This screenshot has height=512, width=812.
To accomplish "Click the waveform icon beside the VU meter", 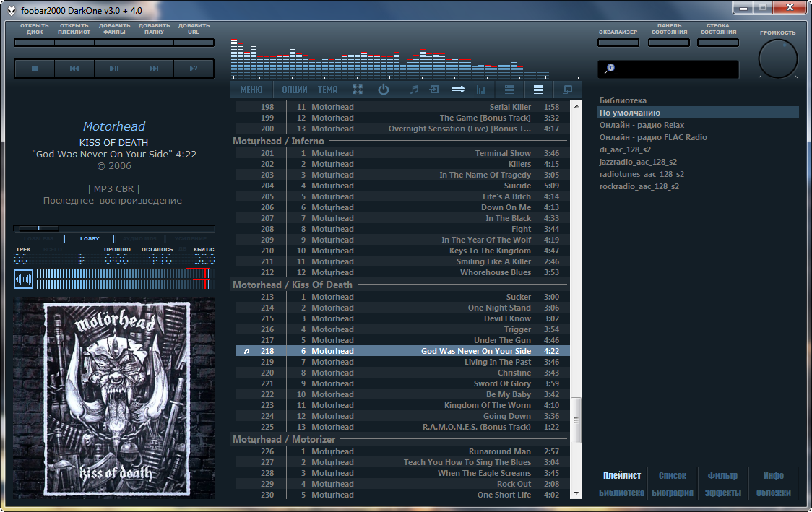I will pos(23,279).
